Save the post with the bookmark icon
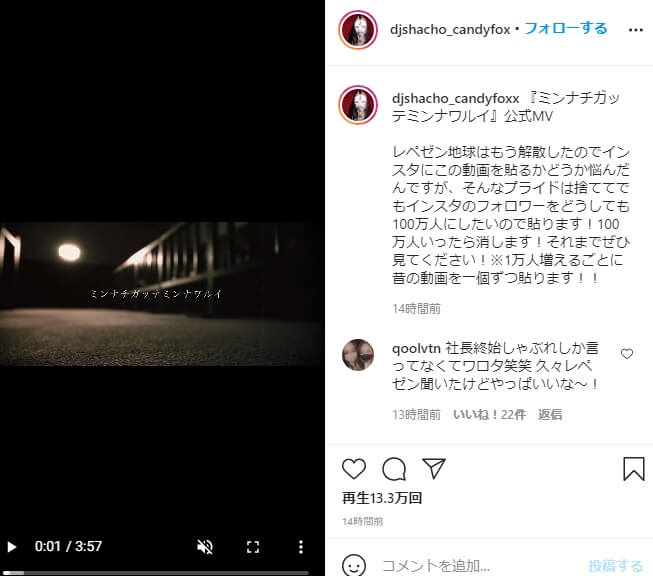The image size is (653, 576). 633,469
